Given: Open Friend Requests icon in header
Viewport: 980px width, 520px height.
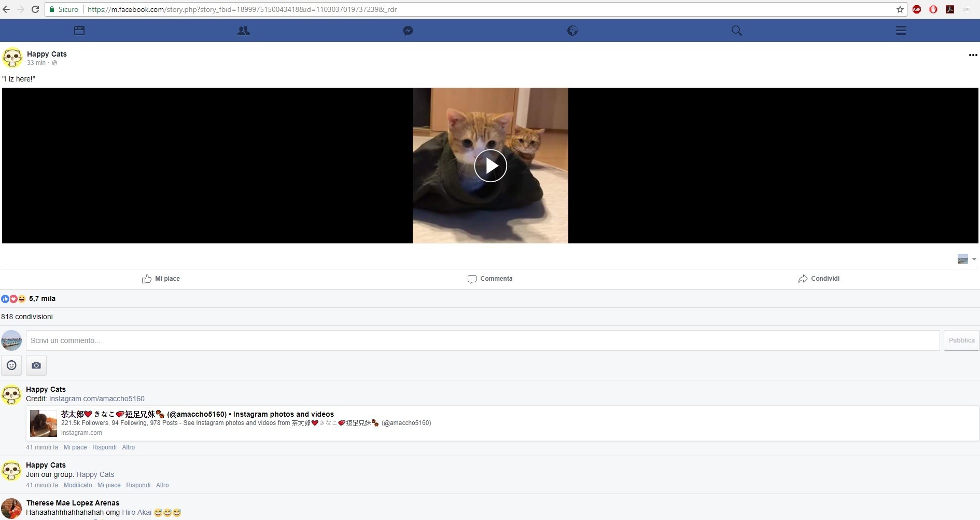Looking at the screenshot, I should coord(243,31).
